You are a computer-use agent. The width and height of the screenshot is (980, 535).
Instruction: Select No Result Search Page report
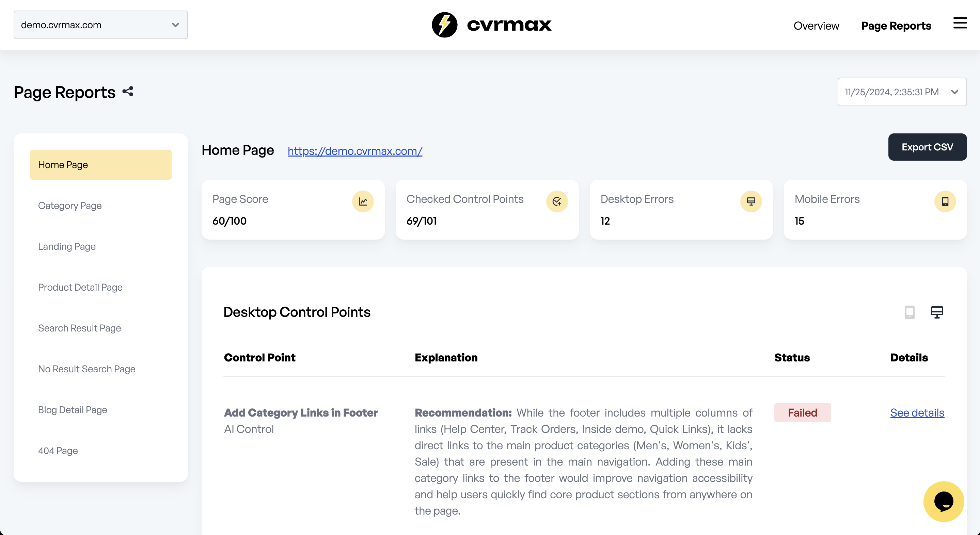[86, 369]
